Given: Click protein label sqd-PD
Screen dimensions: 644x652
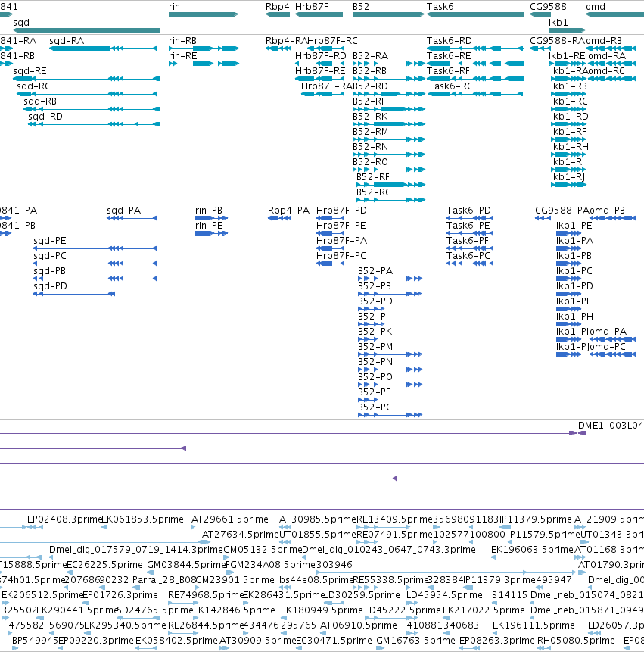Looking at the screenshot, I should tap(50, 286).
